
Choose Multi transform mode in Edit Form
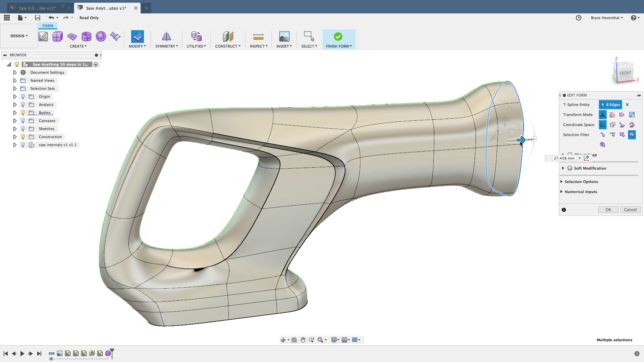coord(602,115)
